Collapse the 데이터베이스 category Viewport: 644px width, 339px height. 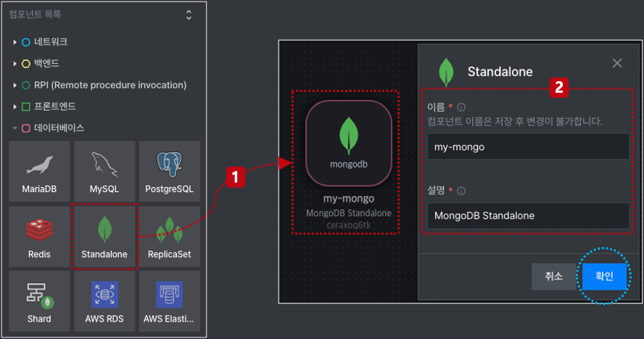tap(15, 128)
